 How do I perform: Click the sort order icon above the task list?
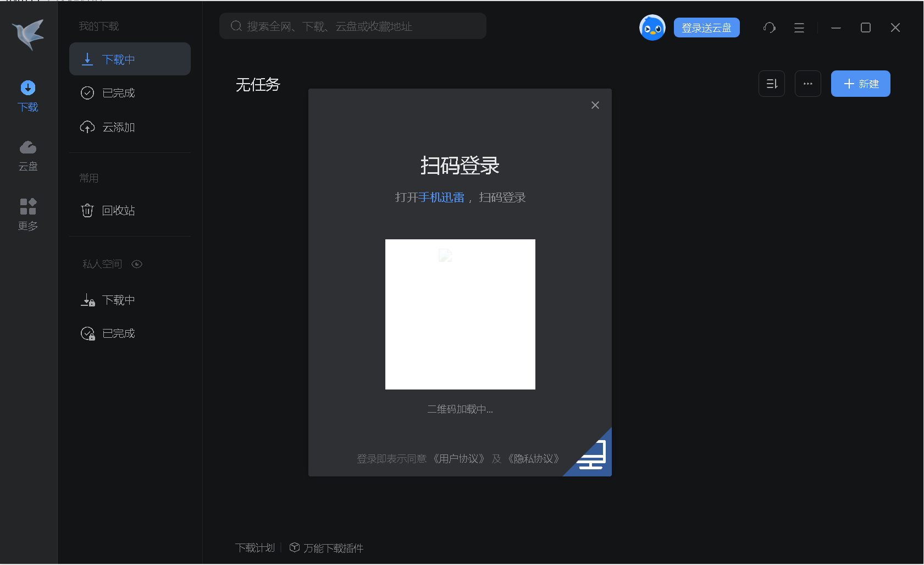click(x=771, y=83)
